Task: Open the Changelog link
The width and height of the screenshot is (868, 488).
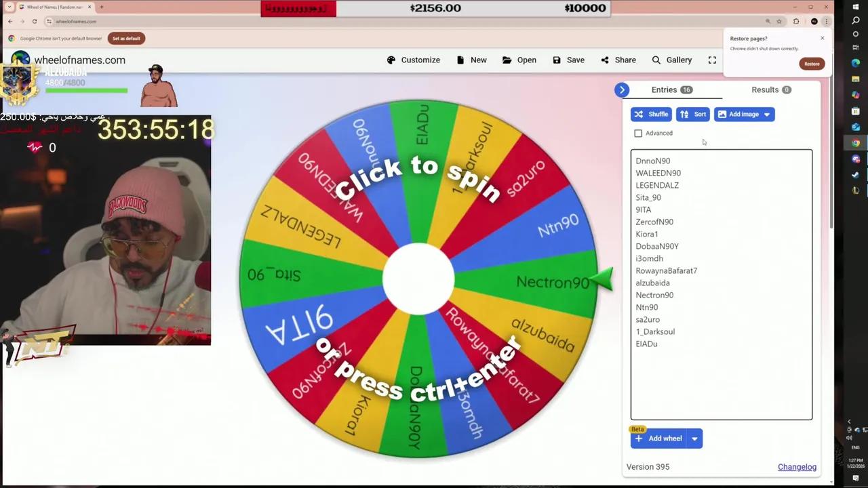Action: pos(797,467)
